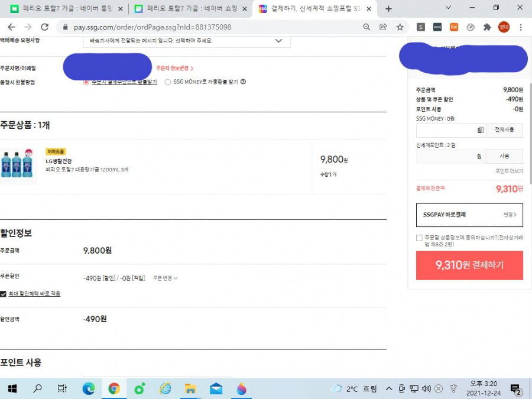The image size is (532, 399).
Task: Click the SSG MONEY amount field
Action: (x=451, y=130)
